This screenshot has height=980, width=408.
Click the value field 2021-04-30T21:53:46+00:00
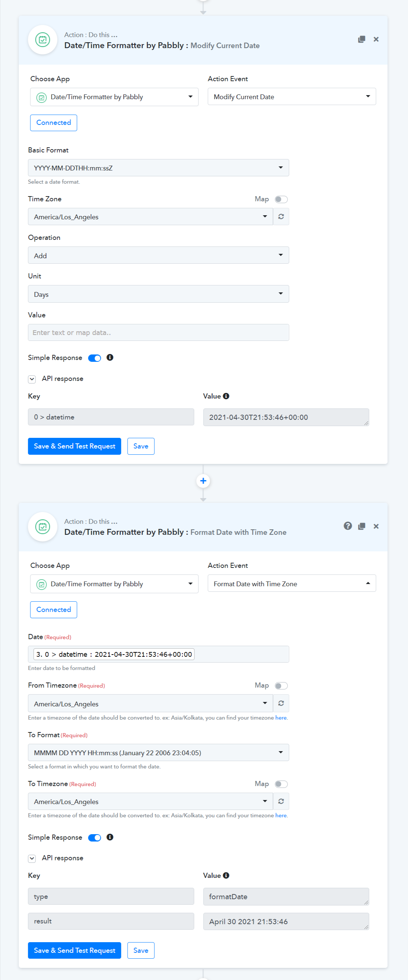click(x=286, y=417)
